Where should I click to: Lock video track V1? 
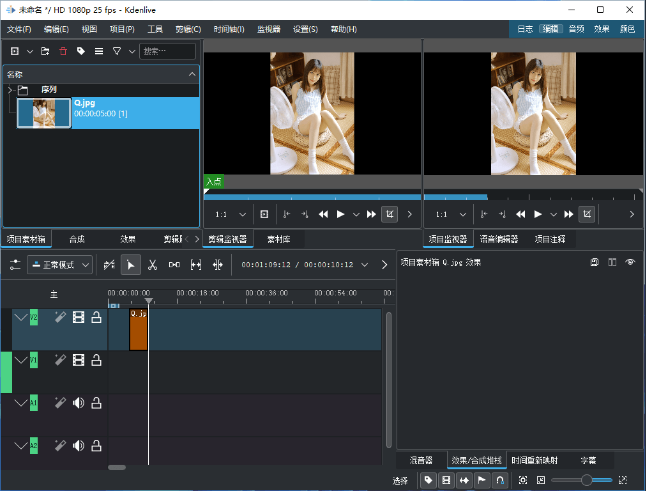click(x=96, y=360)
